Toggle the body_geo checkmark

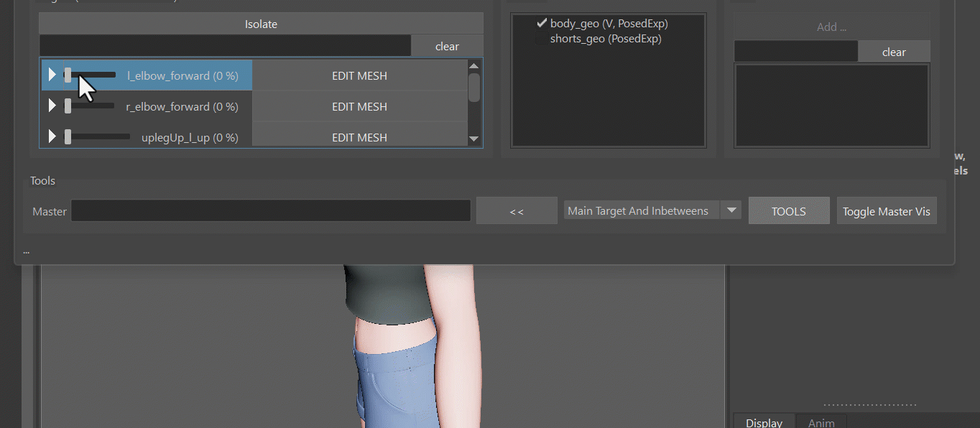[x=542, y=23]
